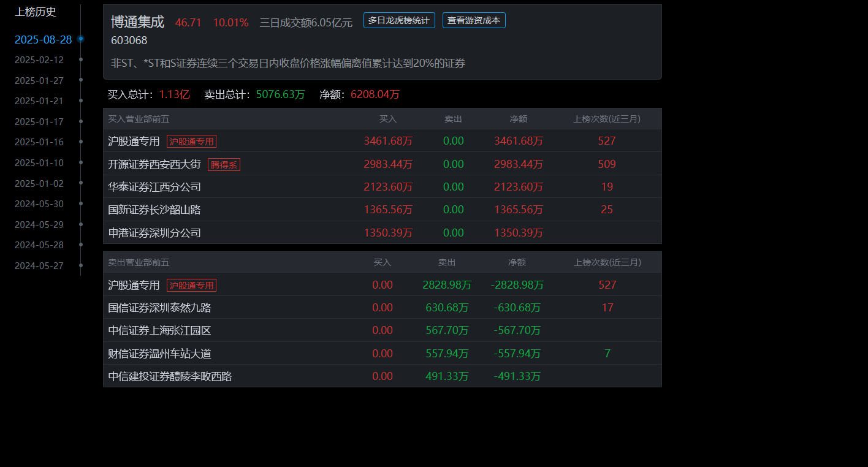Click sell amount 567.70万
868x467 pixels.
click(447, 330)
